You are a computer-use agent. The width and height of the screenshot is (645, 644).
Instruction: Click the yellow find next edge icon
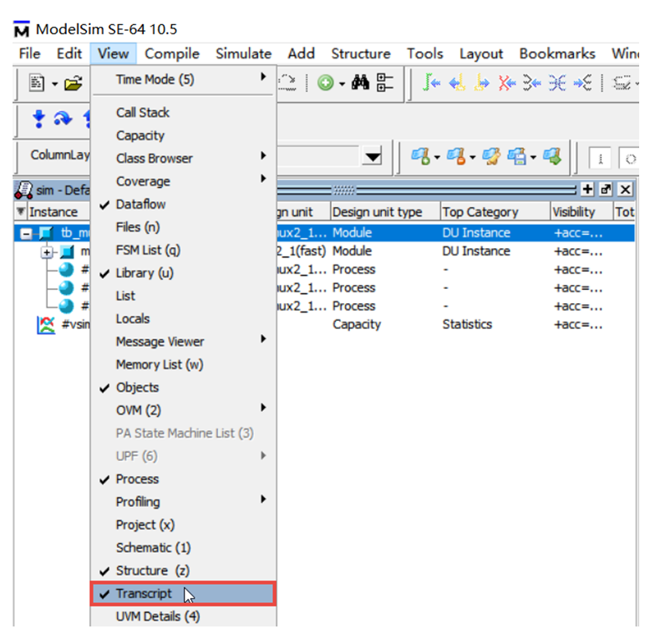tap(481, 82)
